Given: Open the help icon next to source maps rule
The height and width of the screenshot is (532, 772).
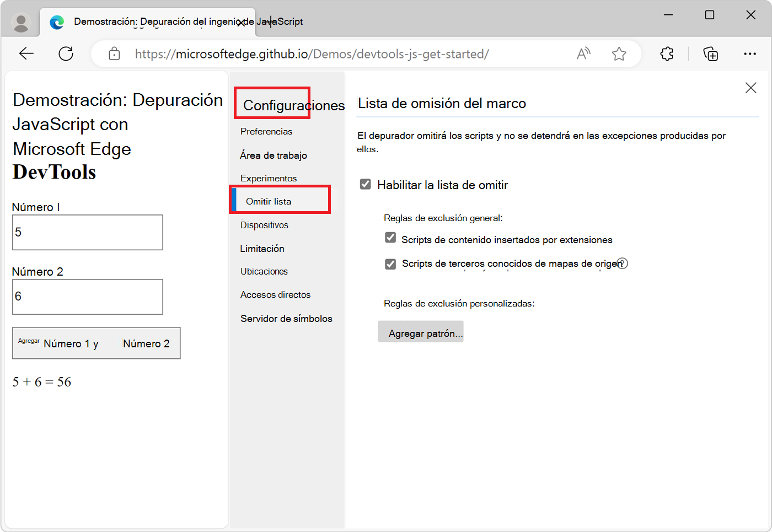Looking at the screenshot, I should pyautogui.click(x=623, y=264).
